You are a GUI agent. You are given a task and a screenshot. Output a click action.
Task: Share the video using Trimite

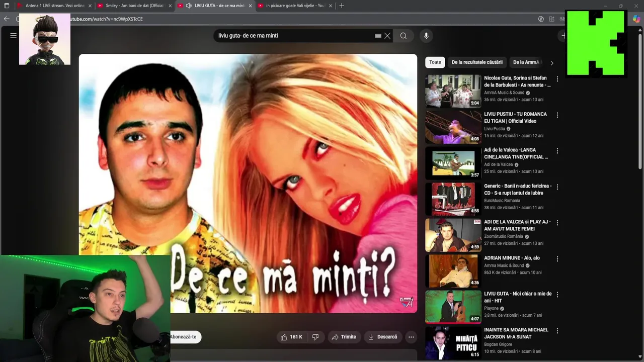point(344,337)
